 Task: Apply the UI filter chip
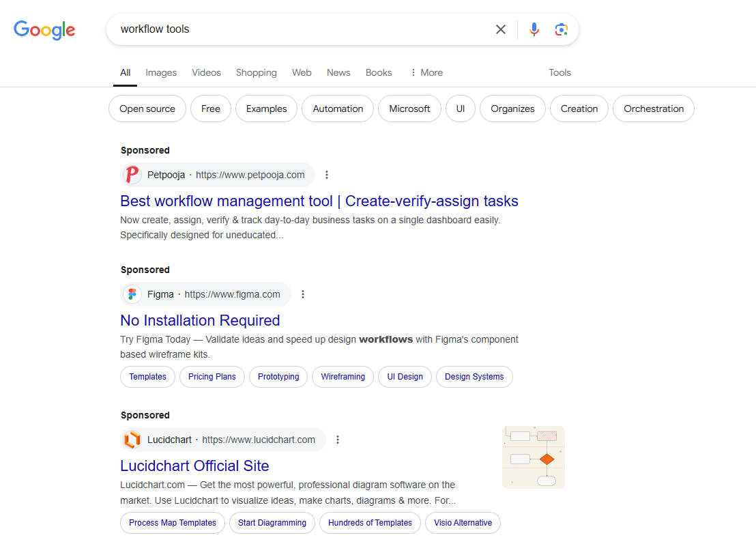(461, 109)
